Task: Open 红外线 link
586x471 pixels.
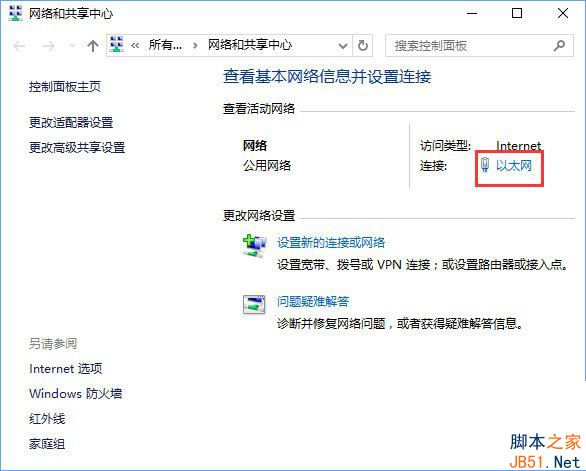Action: tap(47, 418)
